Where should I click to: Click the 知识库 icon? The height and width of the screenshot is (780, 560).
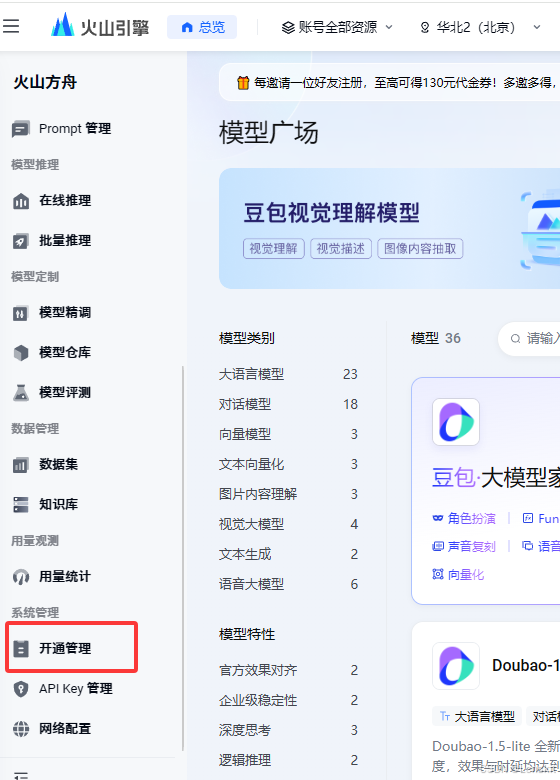coord(20,504)
